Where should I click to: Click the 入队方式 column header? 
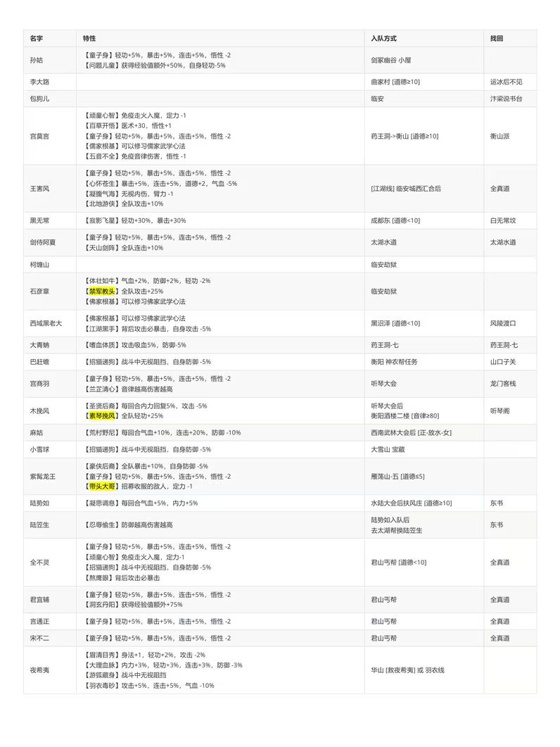384,39
